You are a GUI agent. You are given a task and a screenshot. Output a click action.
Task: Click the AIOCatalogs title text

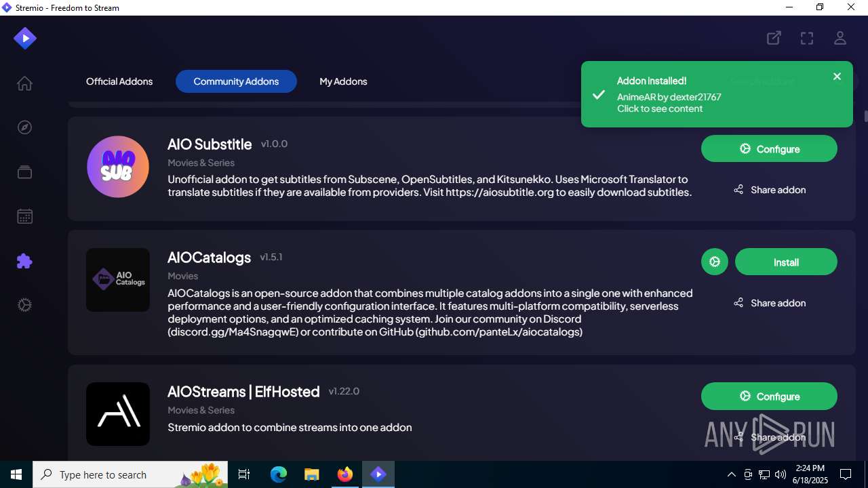click(209, 258)
